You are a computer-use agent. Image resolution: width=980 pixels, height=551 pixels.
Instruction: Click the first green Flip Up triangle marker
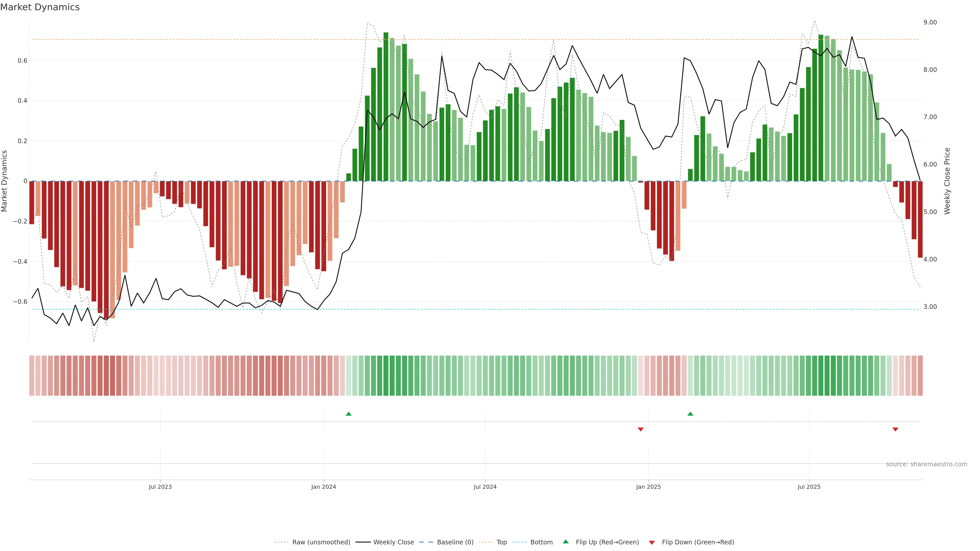tap(348, 414)
